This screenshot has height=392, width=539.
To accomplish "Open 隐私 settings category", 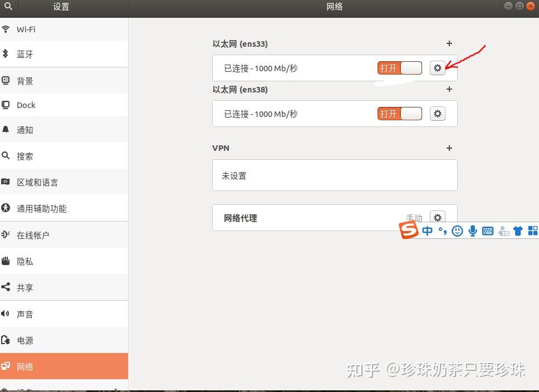I will click(64, 261).
